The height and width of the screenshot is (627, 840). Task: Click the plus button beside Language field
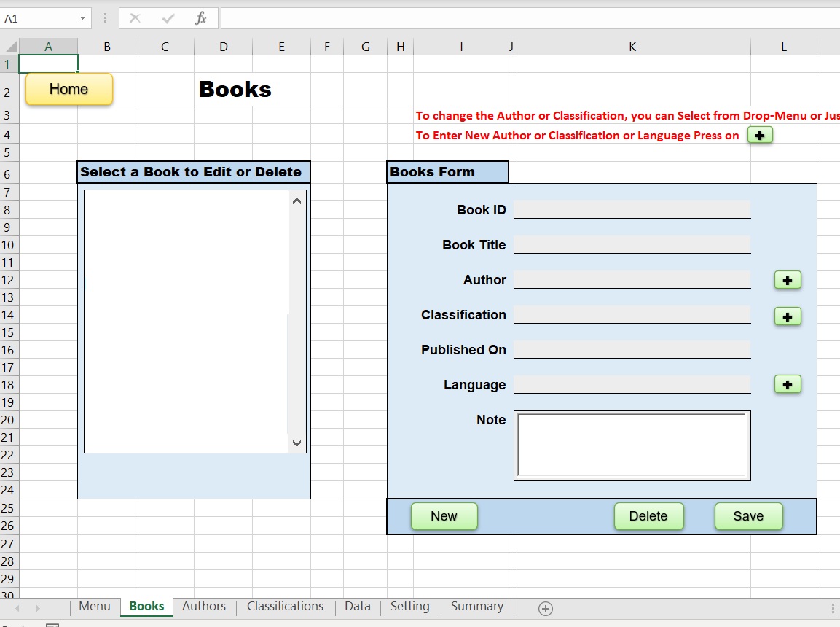(787, 384)
